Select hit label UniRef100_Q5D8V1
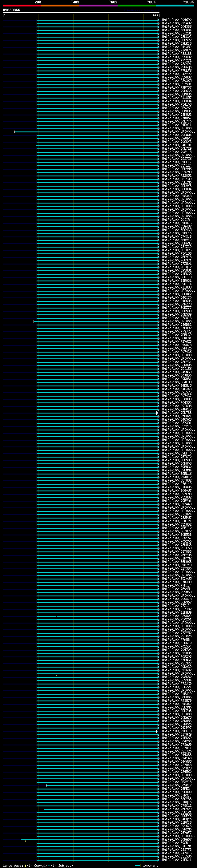 pyautogui.click(x=176, y=416)
